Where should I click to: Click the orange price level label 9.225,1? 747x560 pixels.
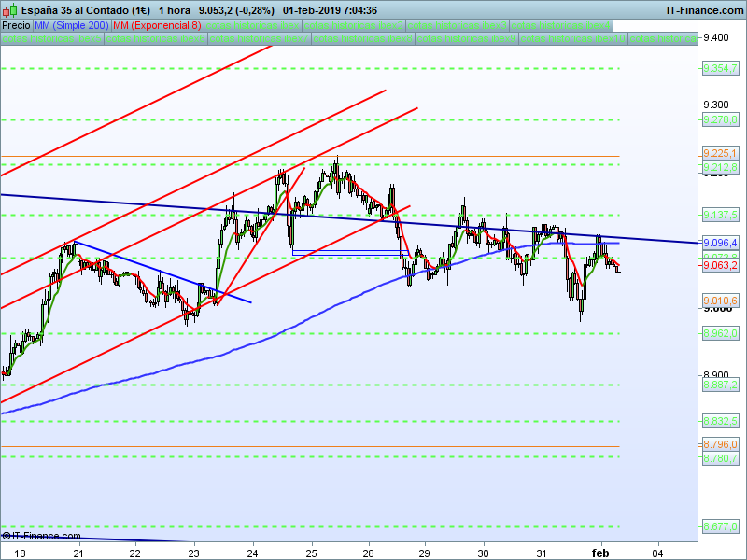pos(720,153)
